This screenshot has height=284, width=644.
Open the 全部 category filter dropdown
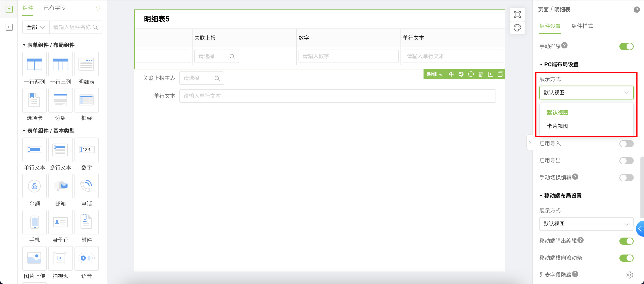tap(36, 27)
